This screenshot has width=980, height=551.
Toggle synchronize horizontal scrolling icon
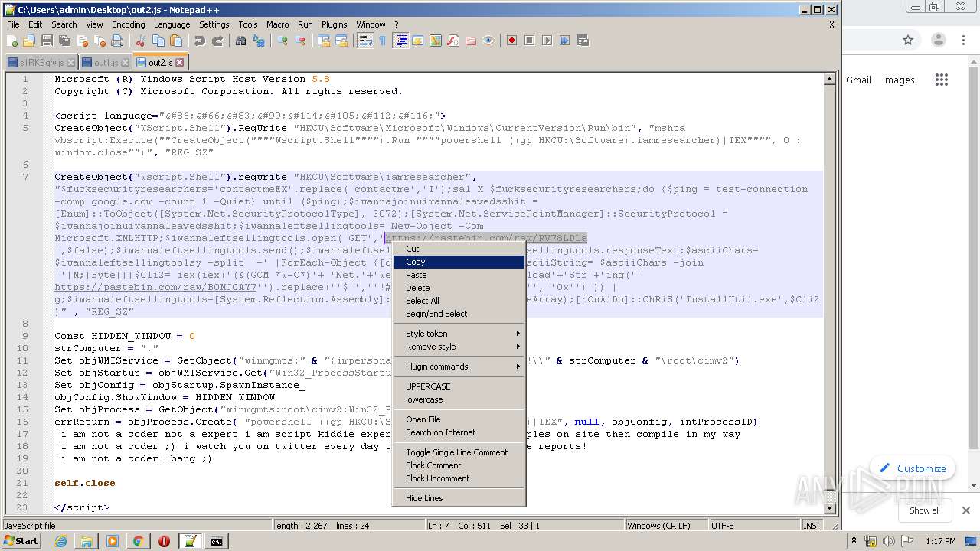[341, 41]
